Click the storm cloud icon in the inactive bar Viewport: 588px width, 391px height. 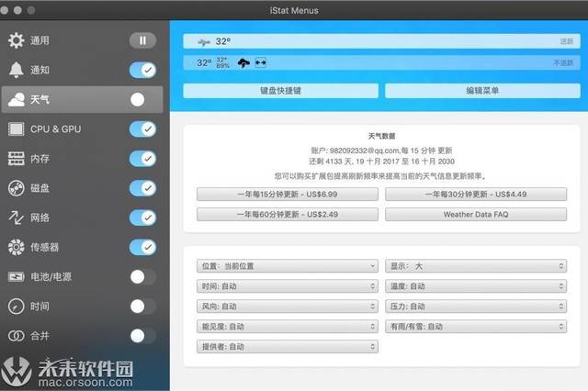pos(243,63)
